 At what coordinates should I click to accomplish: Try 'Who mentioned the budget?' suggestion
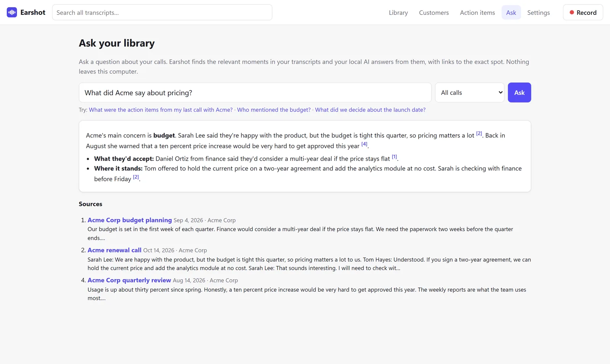pos(274,110)
